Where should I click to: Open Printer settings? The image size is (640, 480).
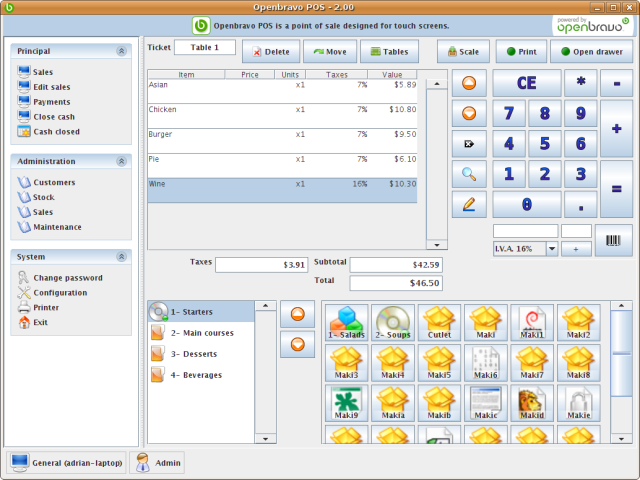point(38,307)
